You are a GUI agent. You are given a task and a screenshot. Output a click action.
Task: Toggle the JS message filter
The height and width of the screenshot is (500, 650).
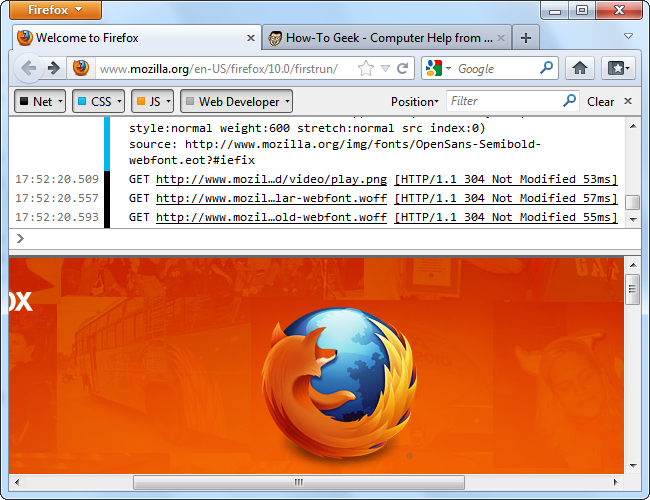tap(148, 101)
